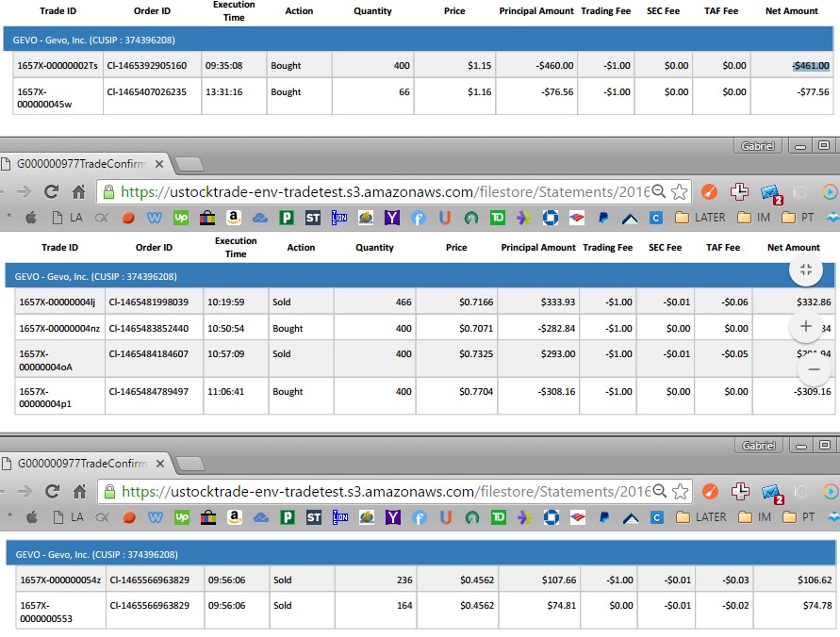840x637 pixels.
Task: Expand the IM bookmarks folder in lower window
Action: point(754,516)
